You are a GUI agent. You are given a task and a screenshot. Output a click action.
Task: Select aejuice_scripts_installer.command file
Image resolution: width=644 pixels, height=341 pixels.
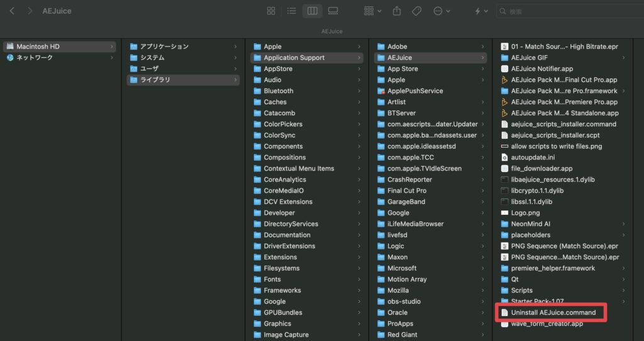coord(563,124)
